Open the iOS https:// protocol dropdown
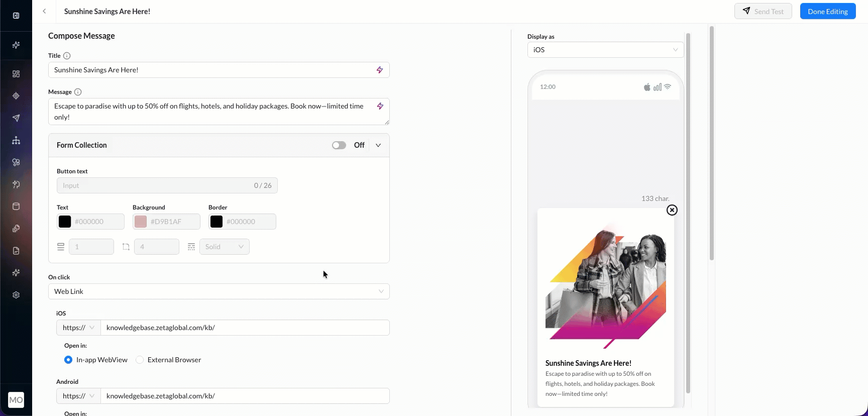868x416 pixels. [x=78, y=328]
